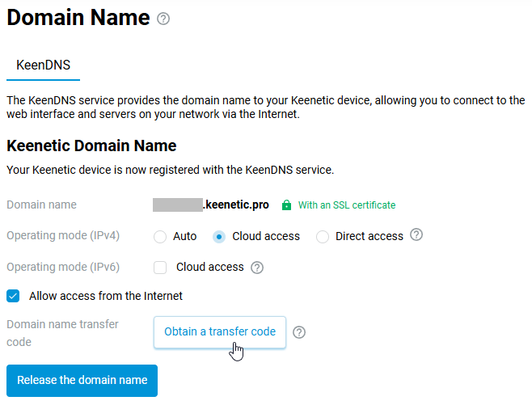Switch to the KeenDNS tab
The image size is (532, 405).
43,65
